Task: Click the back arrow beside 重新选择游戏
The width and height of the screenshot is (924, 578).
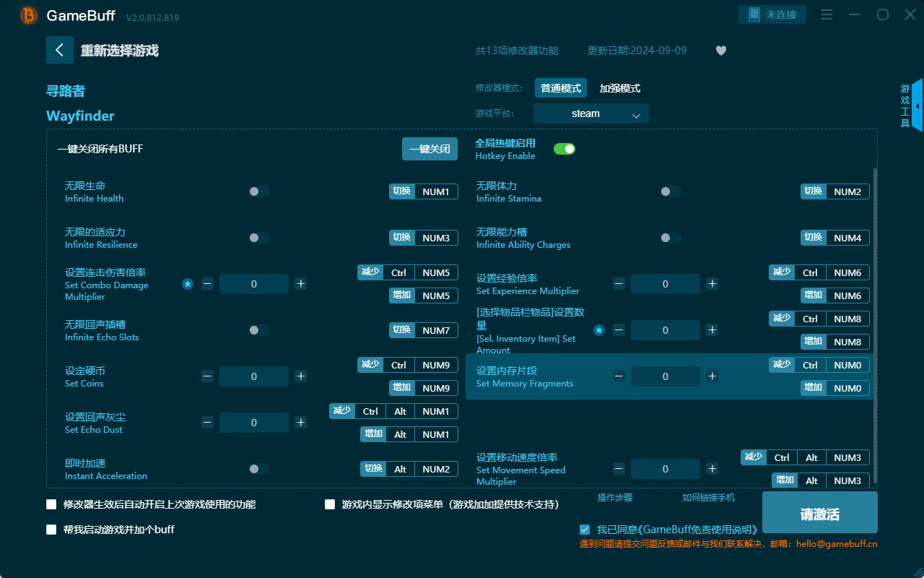Action: click(x=60, y=49)
